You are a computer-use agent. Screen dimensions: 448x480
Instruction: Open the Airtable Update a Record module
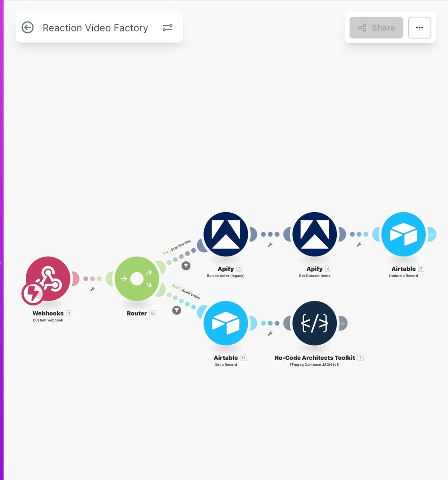[x=403, y=234]
